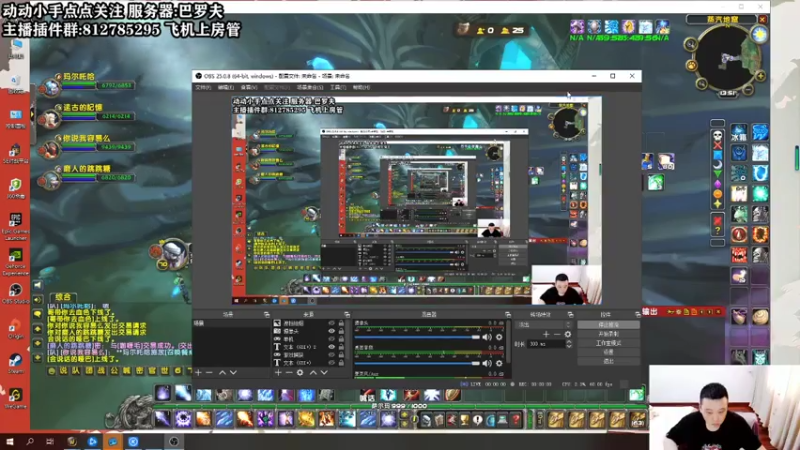Viewport: 800px width, 450px height.
Task: Toggle lock on 摄像头 source
Action: point(341,331)
